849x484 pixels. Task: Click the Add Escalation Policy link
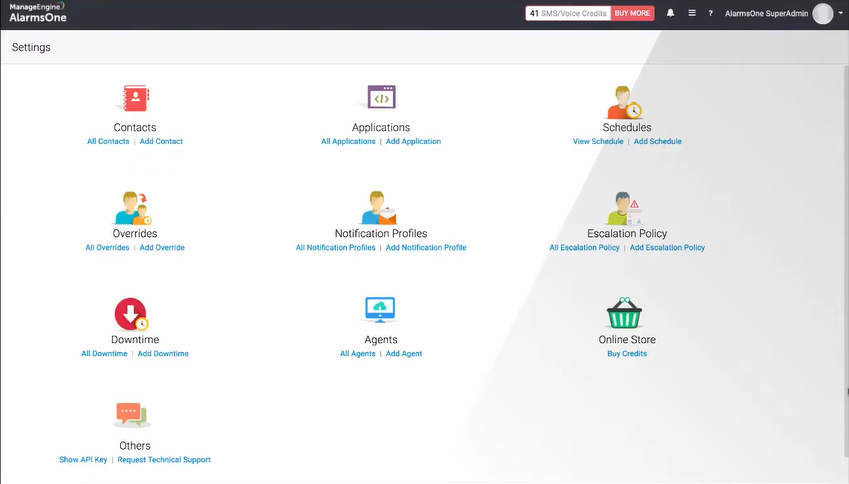[668, 247]
